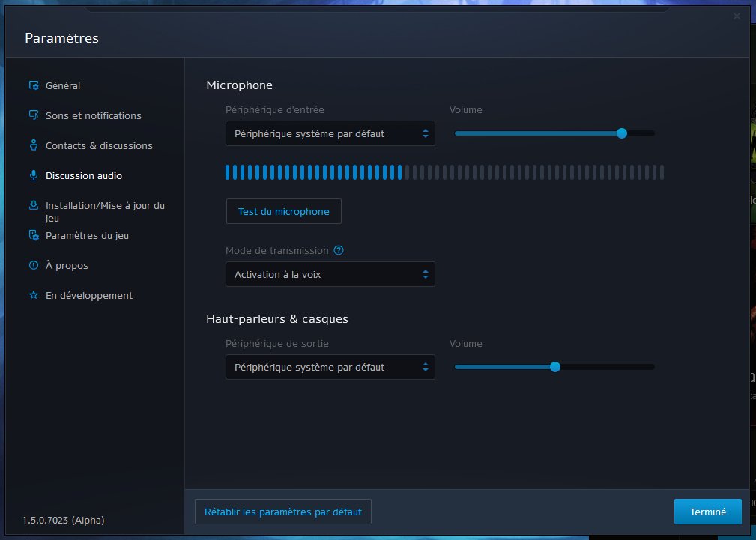756x540 pixels.
Task: Open the Périphérique de sortie dropdown
Action: pyautogui.click(x=330, y=368)
